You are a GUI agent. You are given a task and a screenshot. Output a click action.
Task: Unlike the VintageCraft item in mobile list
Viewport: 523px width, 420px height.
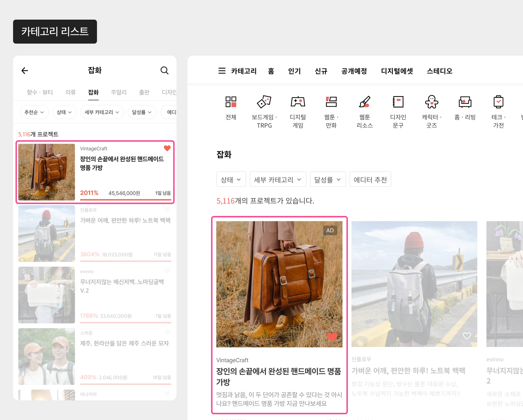coord(167,148)
